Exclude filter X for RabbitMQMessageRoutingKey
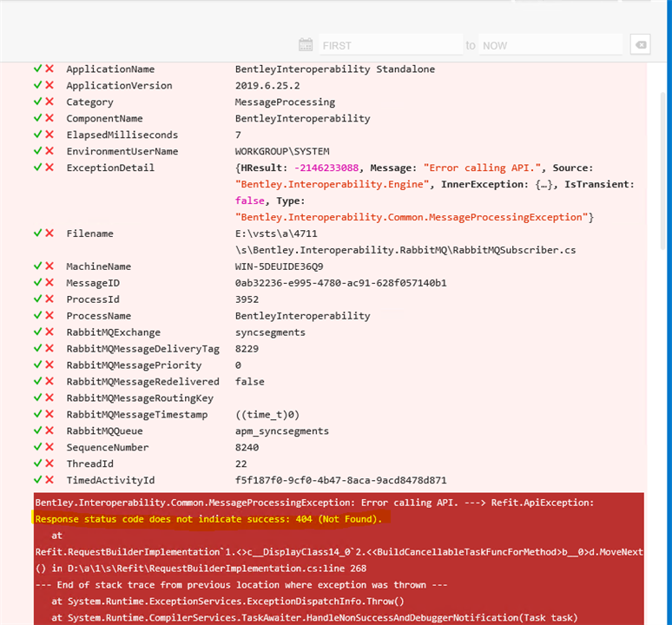 49,398
